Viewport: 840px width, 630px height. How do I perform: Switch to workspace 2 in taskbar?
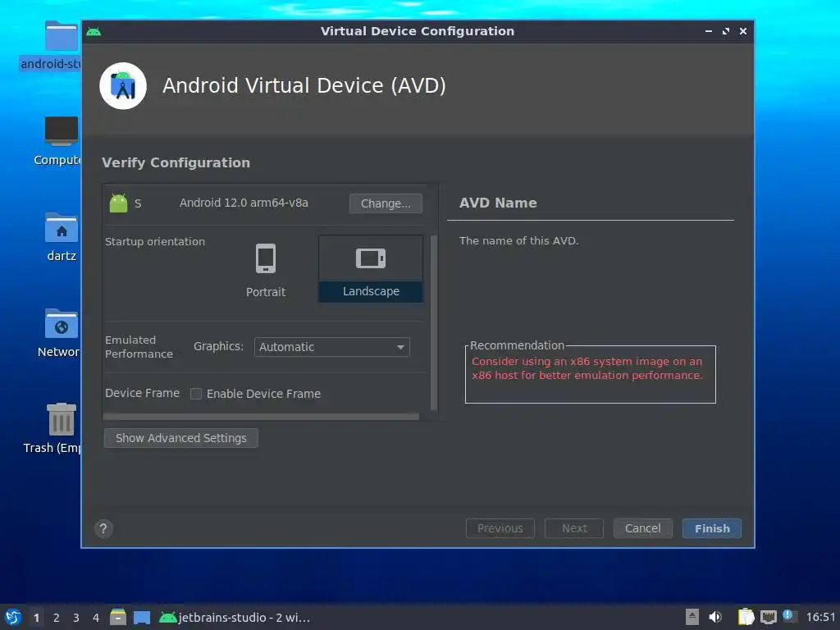(x=57, y=618)
